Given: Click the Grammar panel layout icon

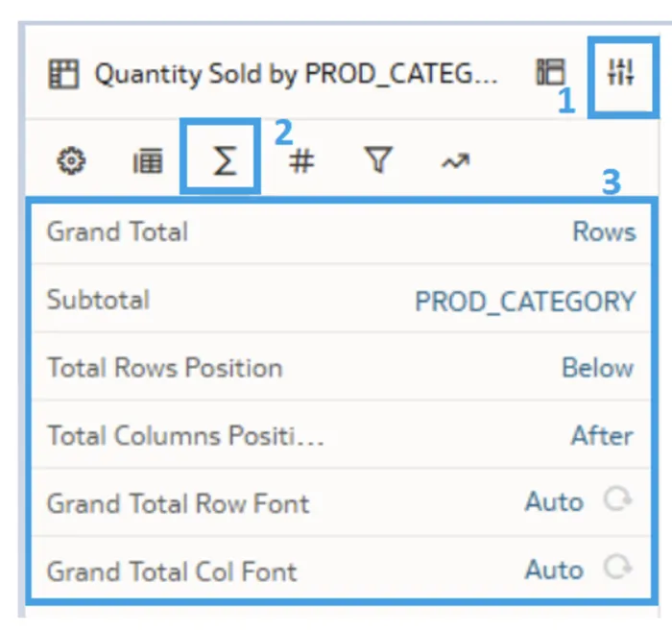Looking at the screenshot, I should point(551,73).
